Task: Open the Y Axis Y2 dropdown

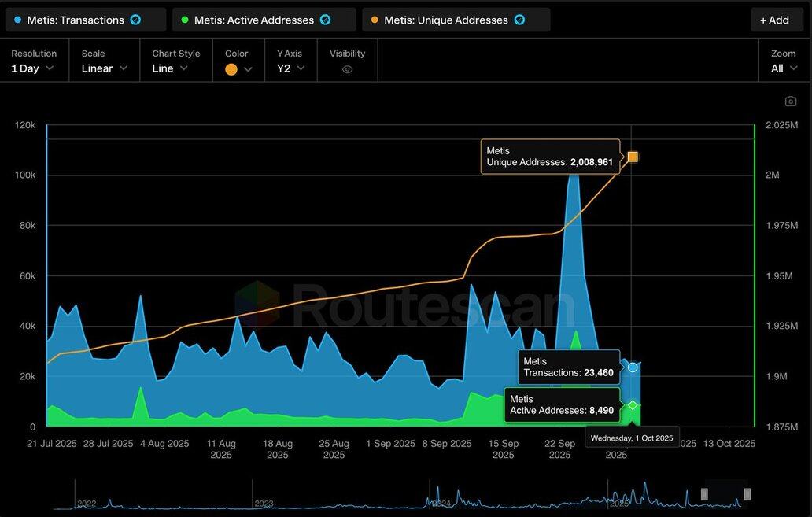Action: 289,68
